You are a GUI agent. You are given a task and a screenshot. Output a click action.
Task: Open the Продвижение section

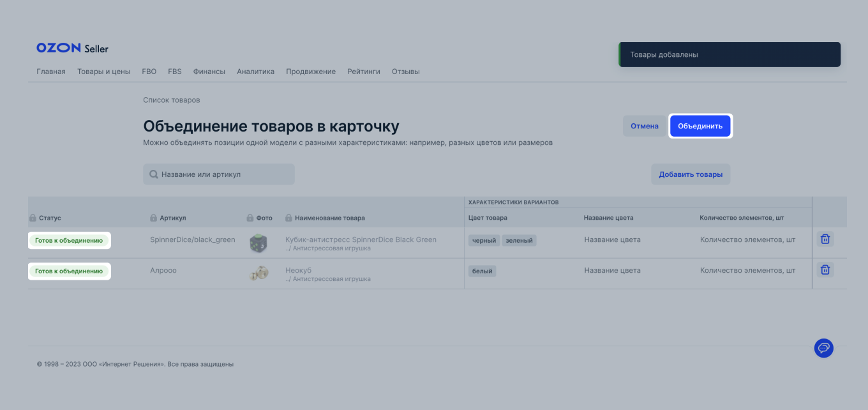pyautogui.click(x=311, y=72)
